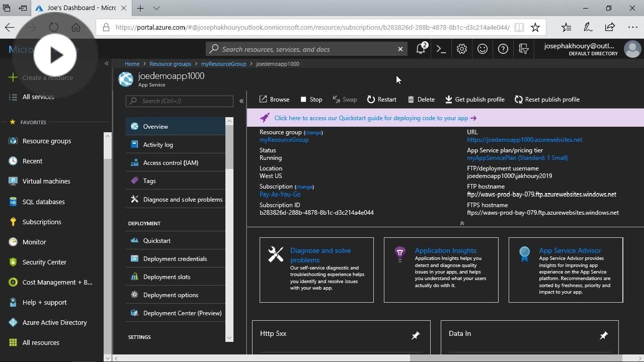Screen dimensions: 644x362
Task: Open Deployment Center (Preview)
Action: tap(176, 313)
